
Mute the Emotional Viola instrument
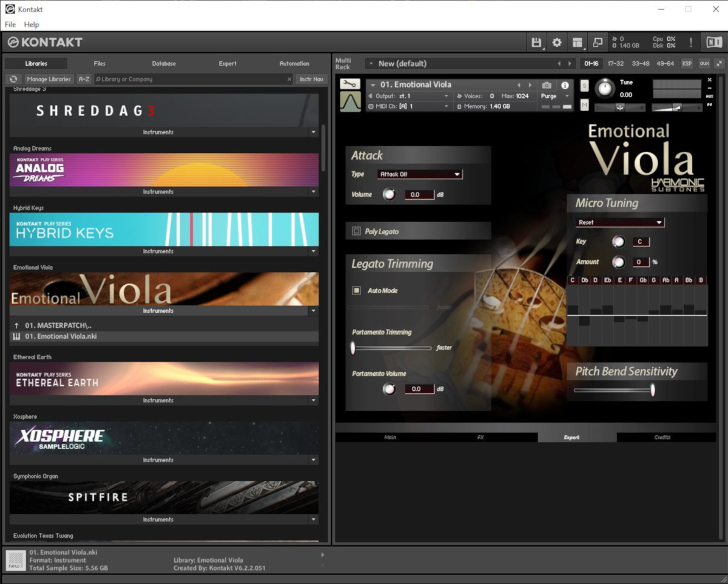click(584, 105)
